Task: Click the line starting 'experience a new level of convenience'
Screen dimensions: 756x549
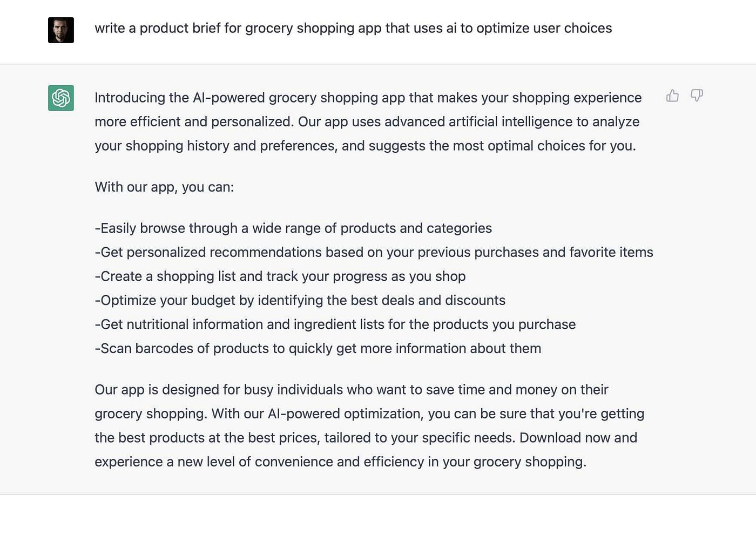Action: (341, 462)
